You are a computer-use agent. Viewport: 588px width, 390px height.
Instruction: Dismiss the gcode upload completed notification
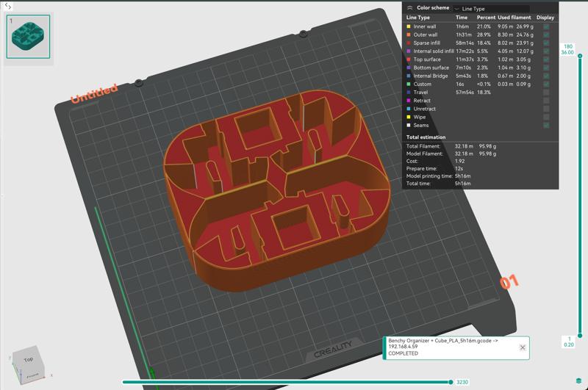(x=523, y=347)
